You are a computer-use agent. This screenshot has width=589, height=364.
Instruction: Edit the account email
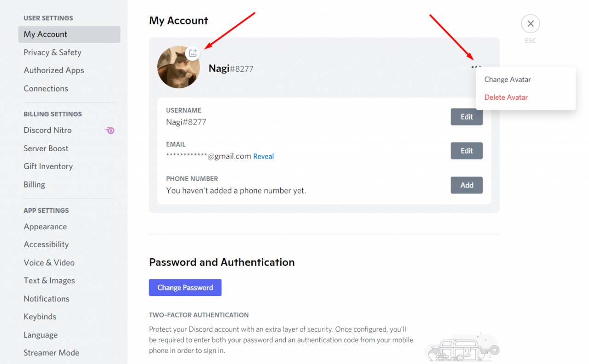466,150
